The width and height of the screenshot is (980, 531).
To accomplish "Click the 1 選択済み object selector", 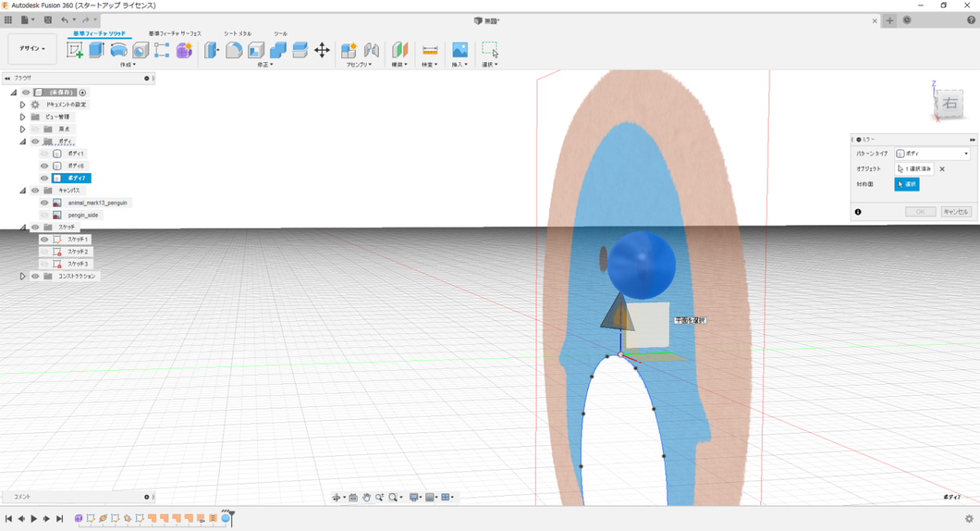I will (x=914, y=169).
